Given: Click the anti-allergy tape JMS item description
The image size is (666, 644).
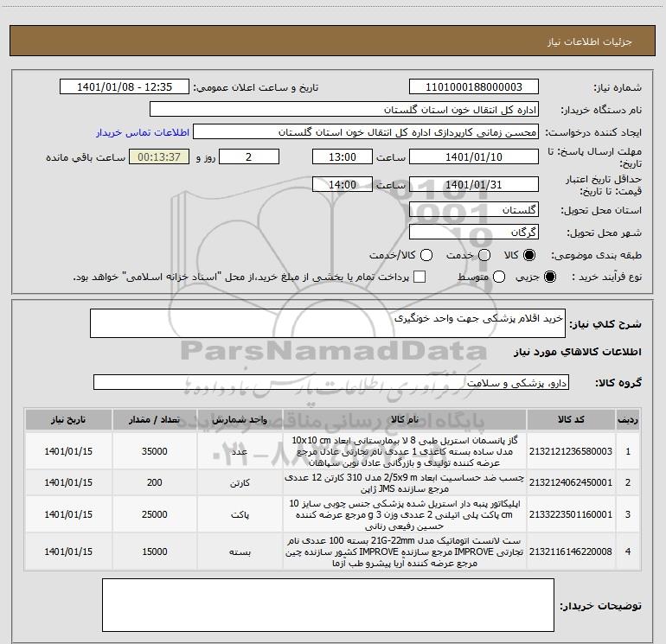Looking at the screenshot, I should [405, 483].
